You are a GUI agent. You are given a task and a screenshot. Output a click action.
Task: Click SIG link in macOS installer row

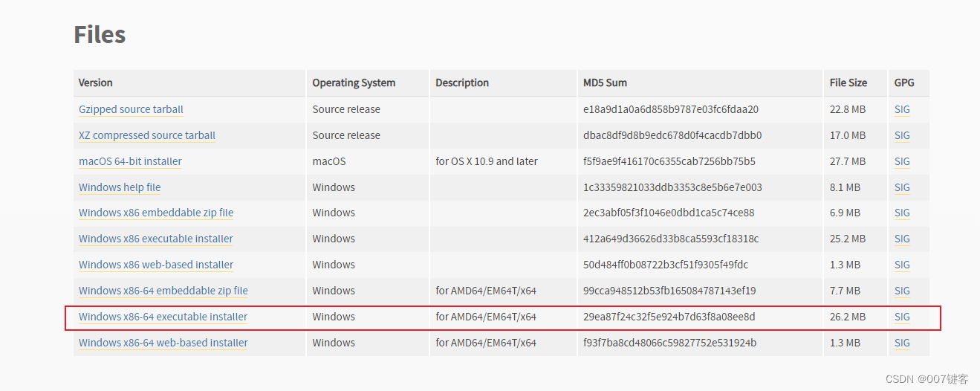click(x=902, y=161)
